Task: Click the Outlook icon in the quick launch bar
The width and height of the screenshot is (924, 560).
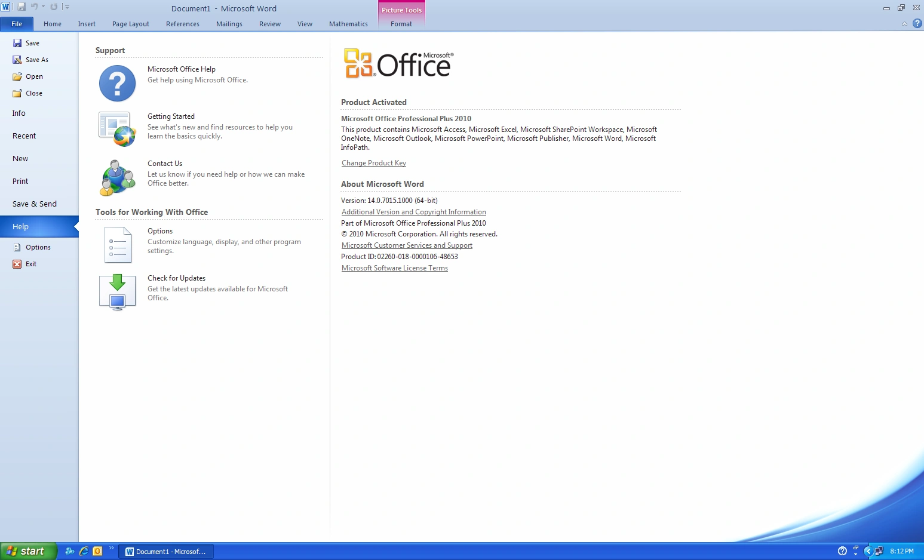Action: coord(98,551)
